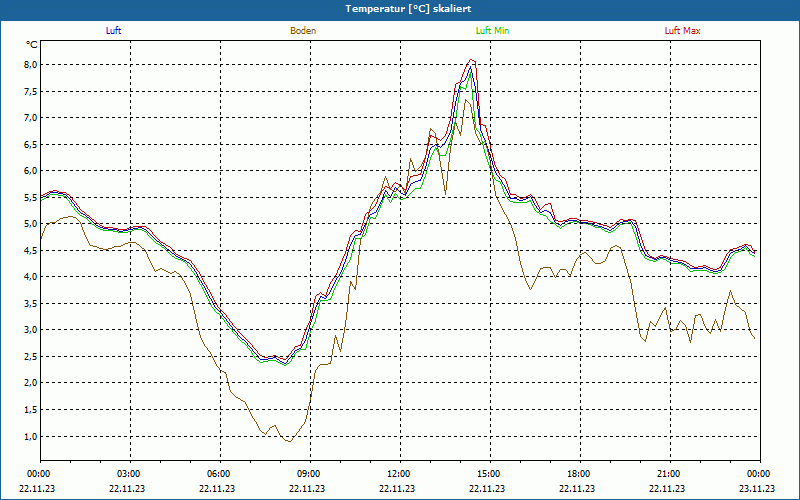This screenshot has width=800, height=500.
Task: Click the 6,5 label on temperature axis
Action: (30, 144)
